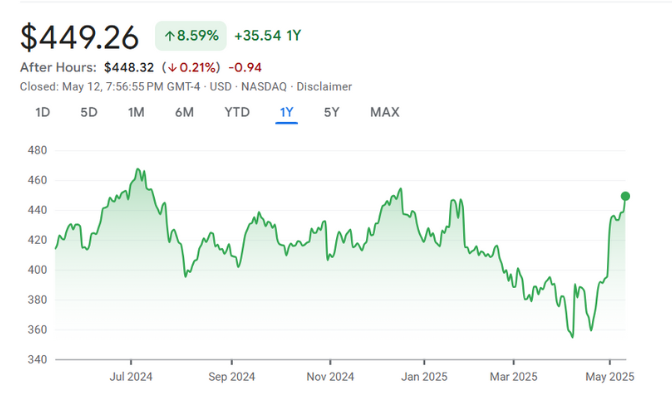Select the 5D time range tab

89,112
